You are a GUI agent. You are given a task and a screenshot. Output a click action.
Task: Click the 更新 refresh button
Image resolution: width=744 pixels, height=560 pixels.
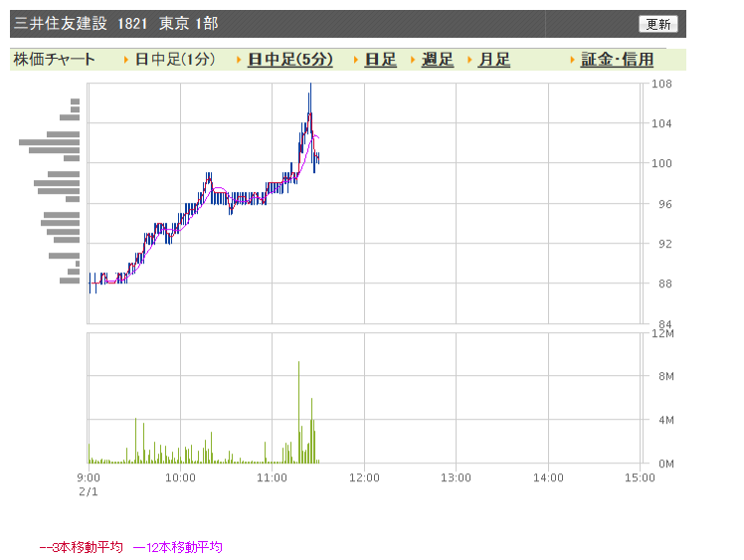point(658,24)
